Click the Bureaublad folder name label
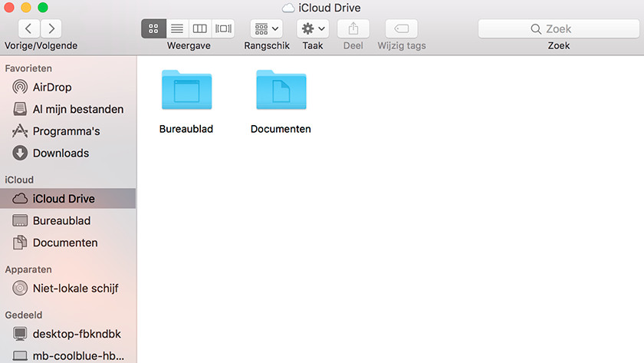The image size is (644, 363). (186, 129)
